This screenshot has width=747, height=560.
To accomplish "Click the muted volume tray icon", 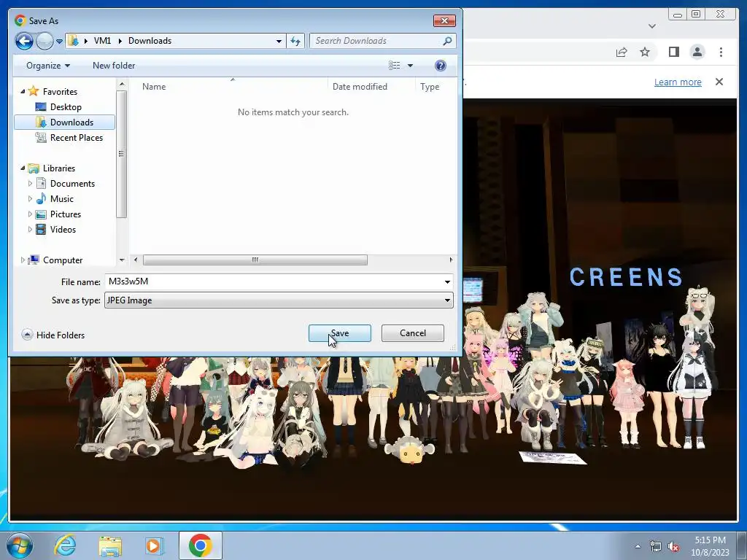I will pos(673,546).
